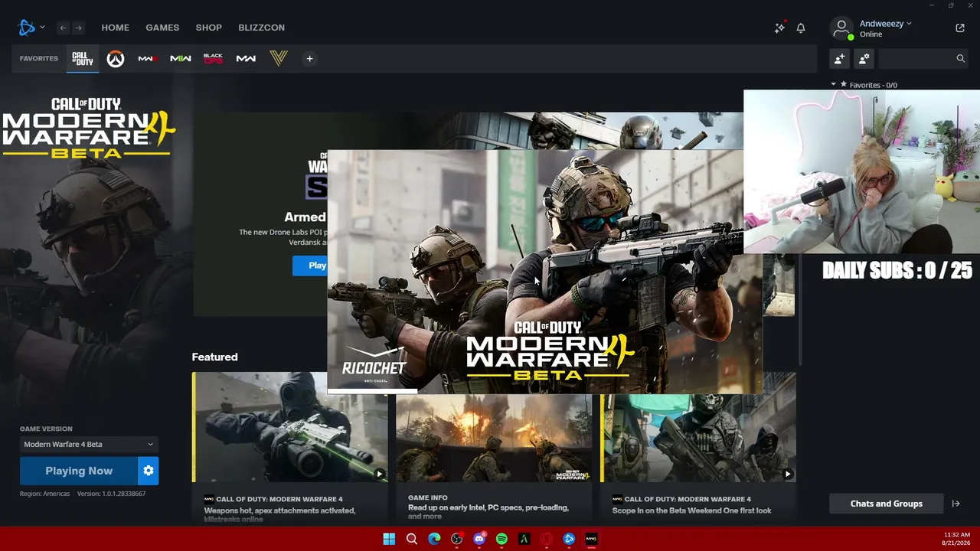Open the Windows Start menu

coord(389,539)
